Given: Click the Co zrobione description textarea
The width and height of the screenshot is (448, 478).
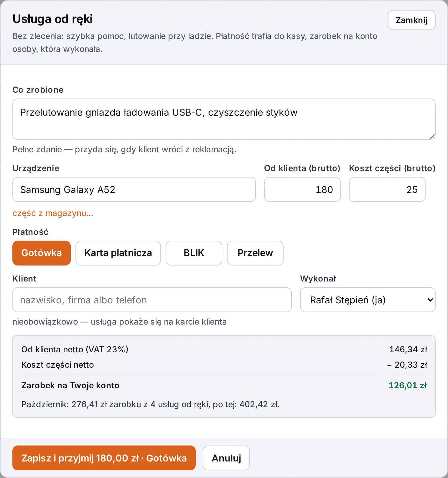Looking at the screenshot, I should [224, 119].
